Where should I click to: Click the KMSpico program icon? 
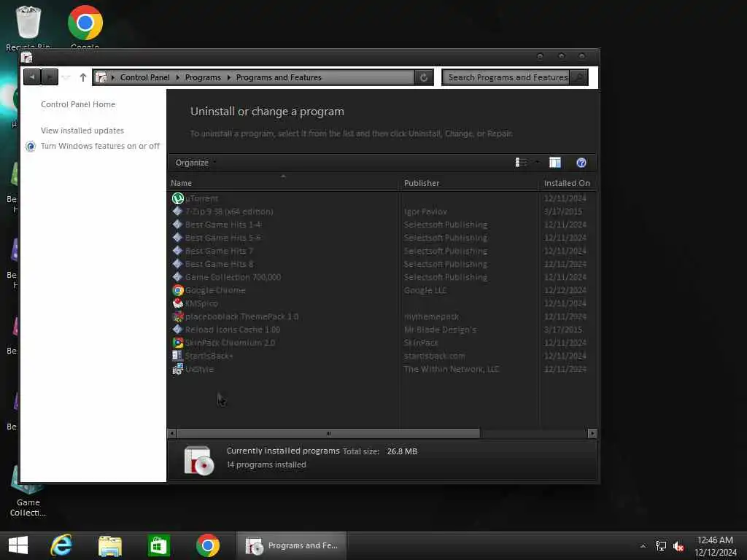coord(178,303)
